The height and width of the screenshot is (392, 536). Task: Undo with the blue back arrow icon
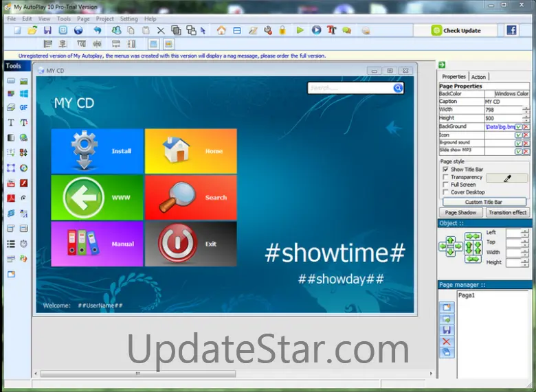98,30
